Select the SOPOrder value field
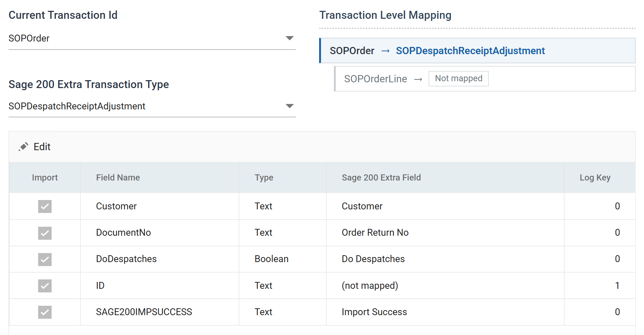This screenshot has width=644, height=335. coord(152,39)
